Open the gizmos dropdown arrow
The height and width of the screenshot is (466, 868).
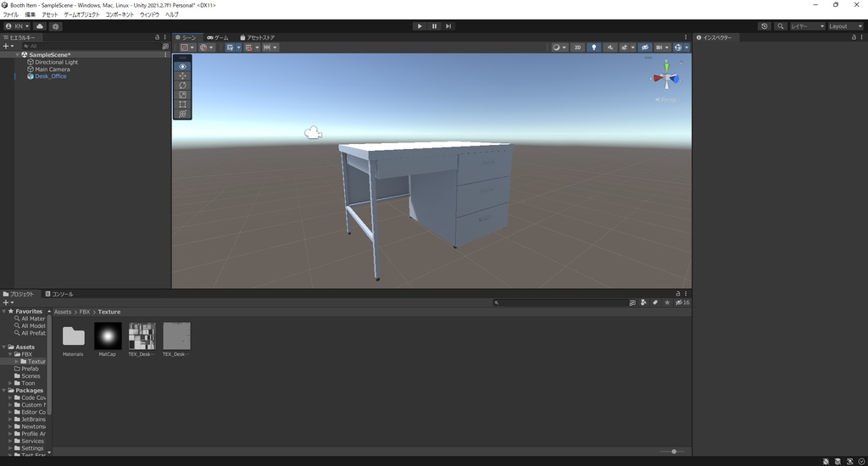(687, 47)
